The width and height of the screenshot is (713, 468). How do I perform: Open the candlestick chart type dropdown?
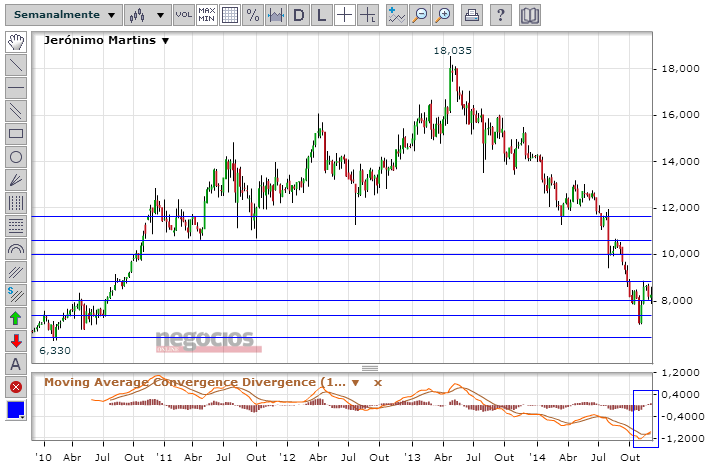point(148,15)
